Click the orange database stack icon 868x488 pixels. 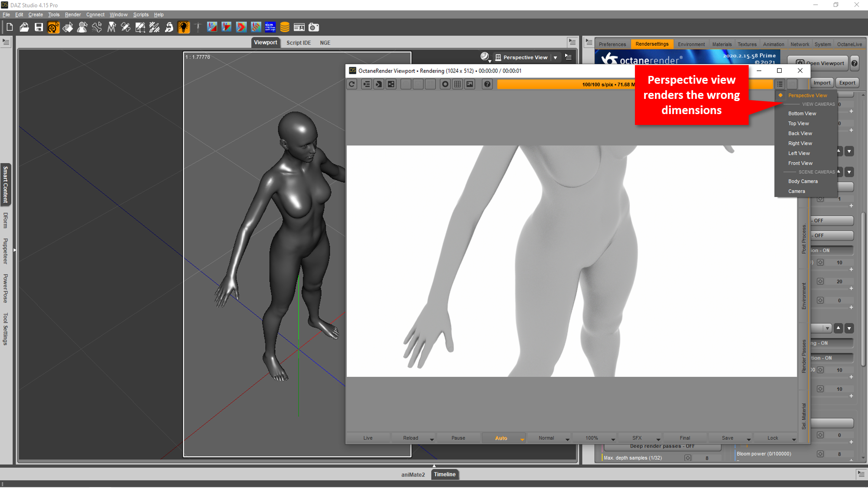(285, 27)
